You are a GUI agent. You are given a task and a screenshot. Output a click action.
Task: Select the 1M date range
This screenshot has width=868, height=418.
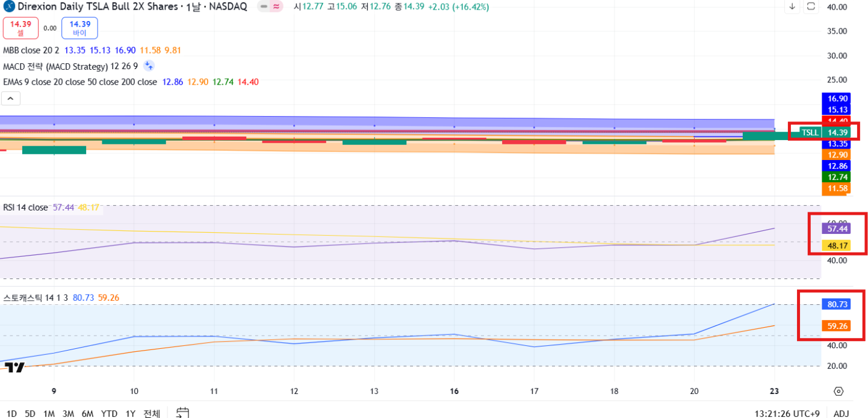(49, 414)
